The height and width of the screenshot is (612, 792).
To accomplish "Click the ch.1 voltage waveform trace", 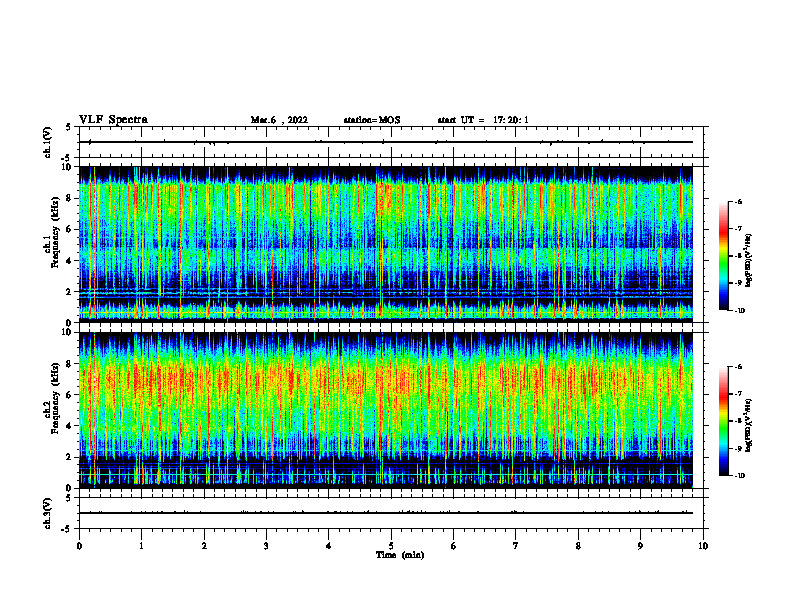I will click(x=386, y=142).
